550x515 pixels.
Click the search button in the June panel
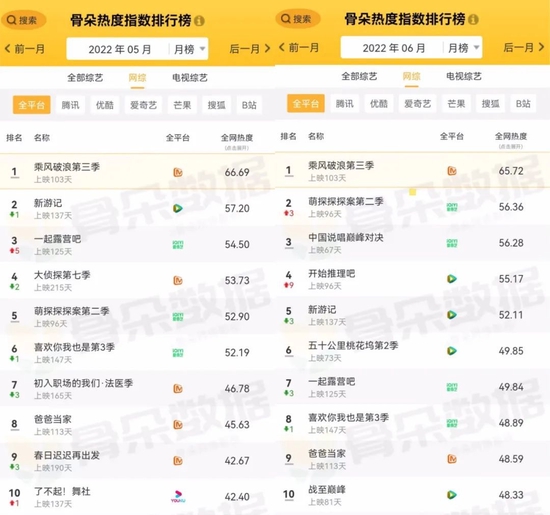pos(297,19)
